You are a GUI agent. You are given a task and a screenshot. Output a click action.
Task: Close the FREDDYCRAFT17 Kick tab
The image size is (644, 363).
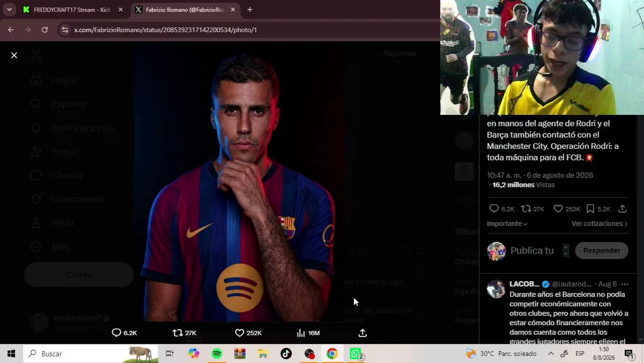(x=120, y=10)
